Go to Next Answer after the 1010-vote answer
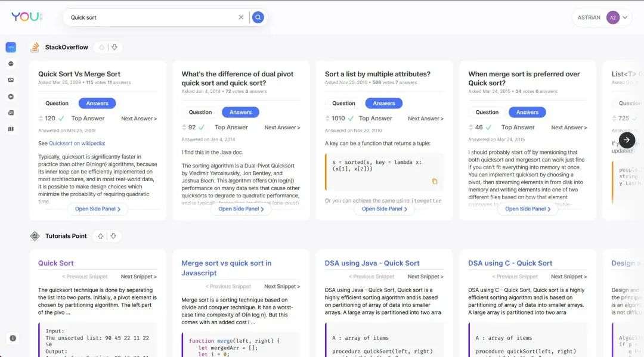This screenshot has width=644, height=357. tap(426, 119)
